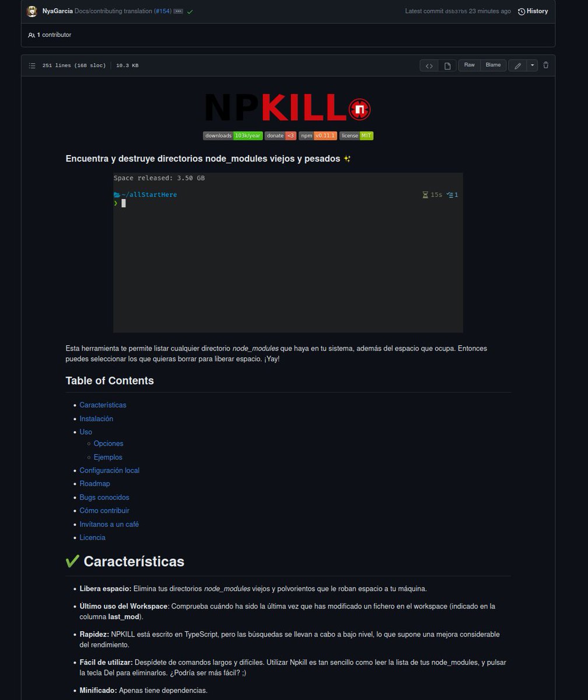Screen dimensions: 588x700
Task: Click the green commit status checkmark
Action: [190, 12]
